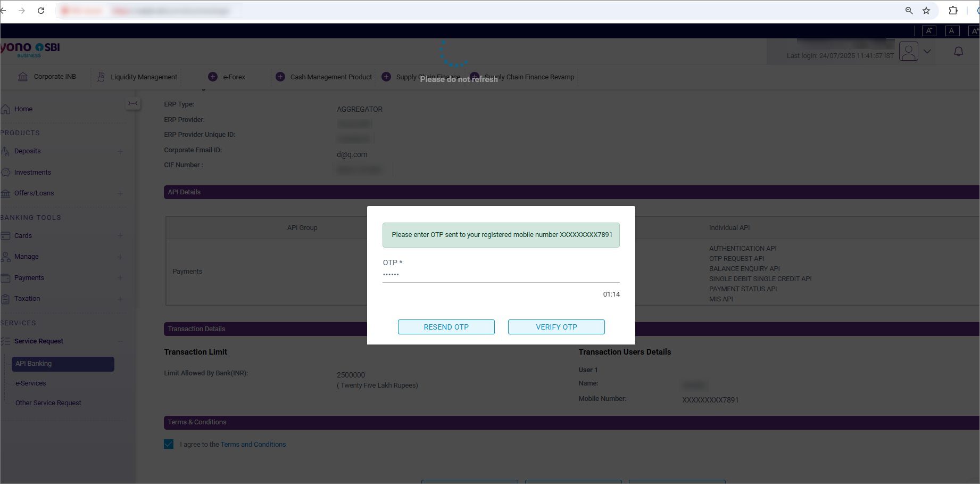The width and height of the screenshot is (980, 484).
Task: Click the Resend OTP button
Action: point(446,327)
